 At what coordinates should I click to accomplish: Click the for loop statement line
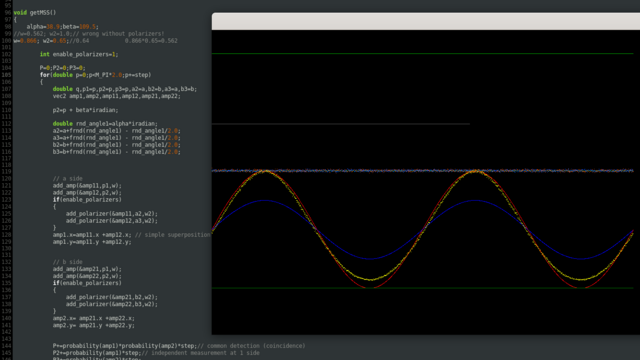95,75
